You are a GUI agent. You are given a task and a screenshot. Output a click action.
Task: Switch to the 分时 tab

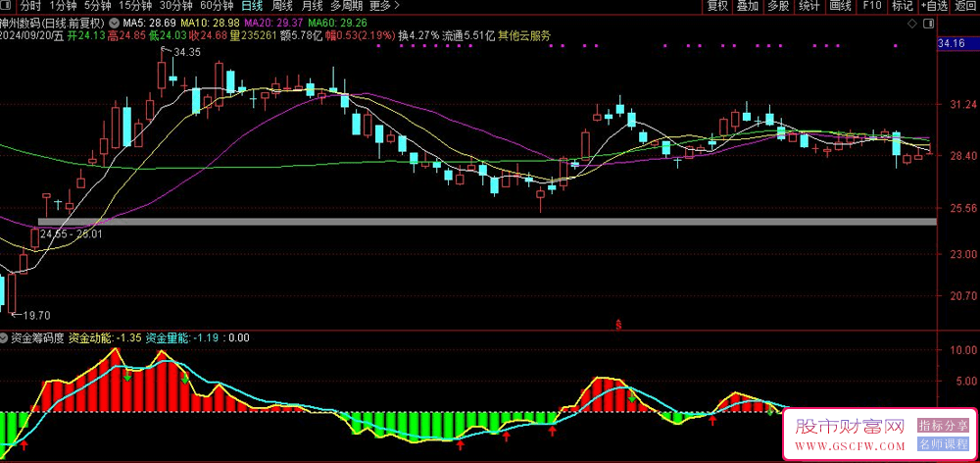[29, 6]
